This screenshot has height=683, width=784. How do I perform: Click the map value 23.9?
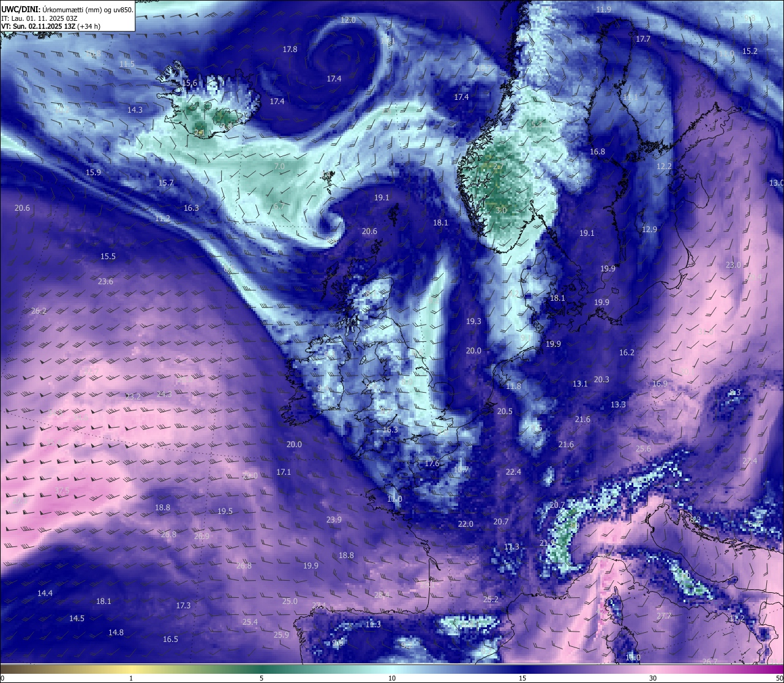334,520
